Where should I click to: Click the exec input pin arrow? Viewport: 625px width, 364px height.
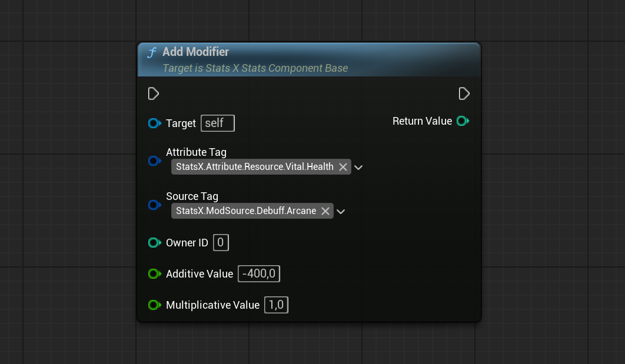(x=154, y=93)
